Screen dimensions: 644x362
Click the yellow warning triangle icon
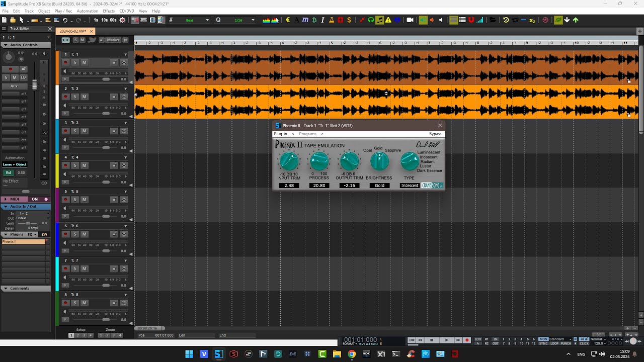[x=388, y=20]
